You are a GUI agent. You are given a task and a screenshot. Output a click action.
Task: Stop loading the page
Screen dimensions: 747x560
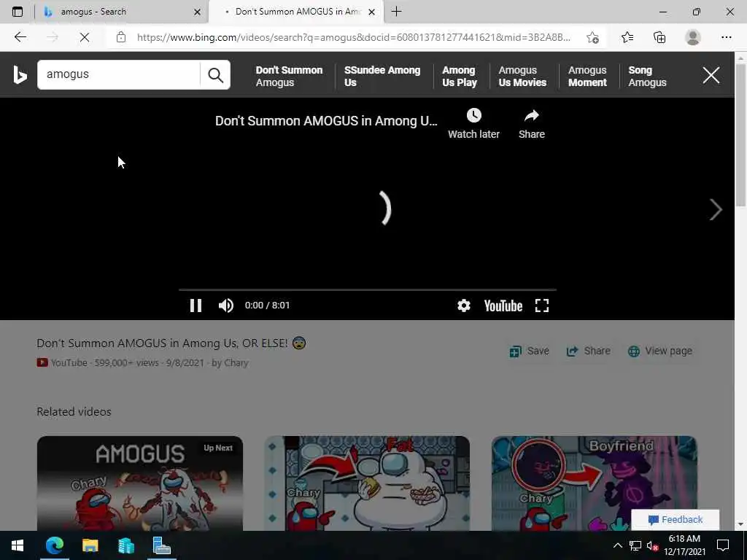click(x=85, y=37)
